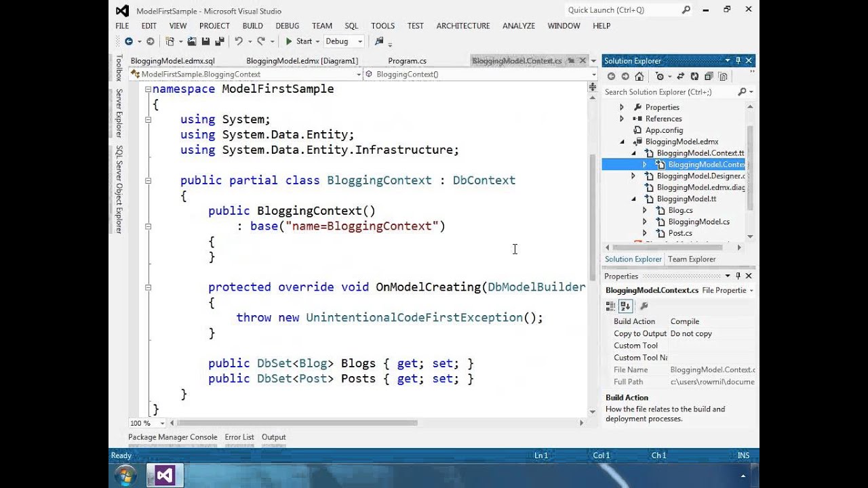868x488 pixels.
Task: Click the Alphabetical sort icon in Properties
Action: (x=625, y=306)
